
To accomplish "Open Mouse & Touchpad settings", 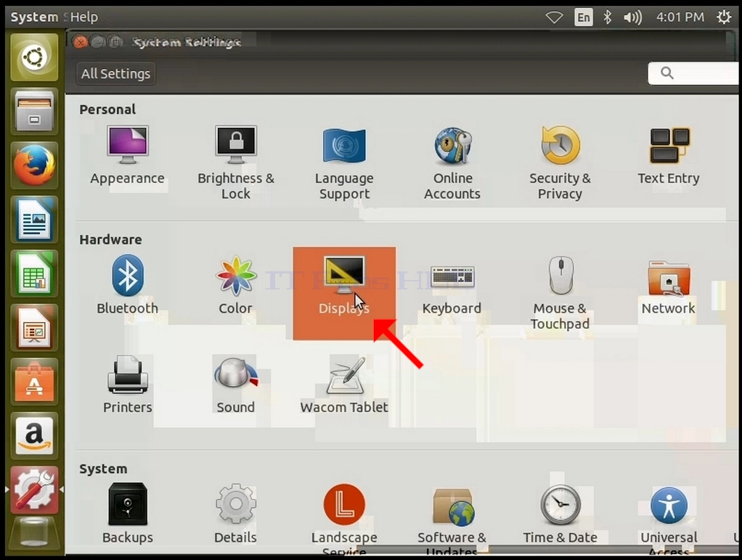I will [560, 293].
